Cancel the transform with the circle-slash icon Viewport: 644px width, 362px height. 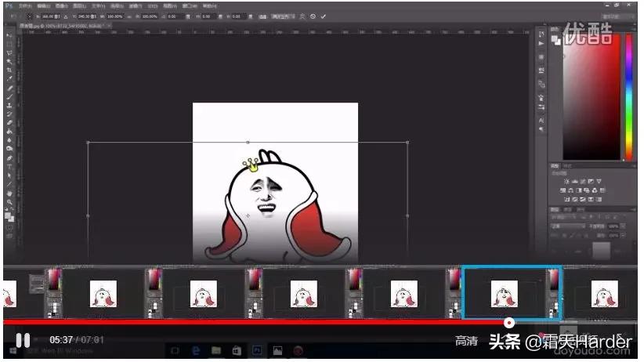pos(313,16)
